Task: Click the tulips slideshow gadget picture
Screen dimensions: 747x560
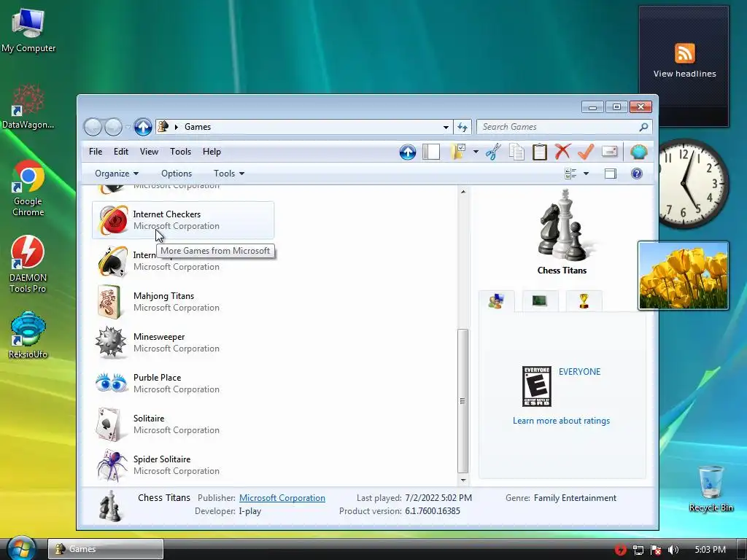Action: (683, 275)
